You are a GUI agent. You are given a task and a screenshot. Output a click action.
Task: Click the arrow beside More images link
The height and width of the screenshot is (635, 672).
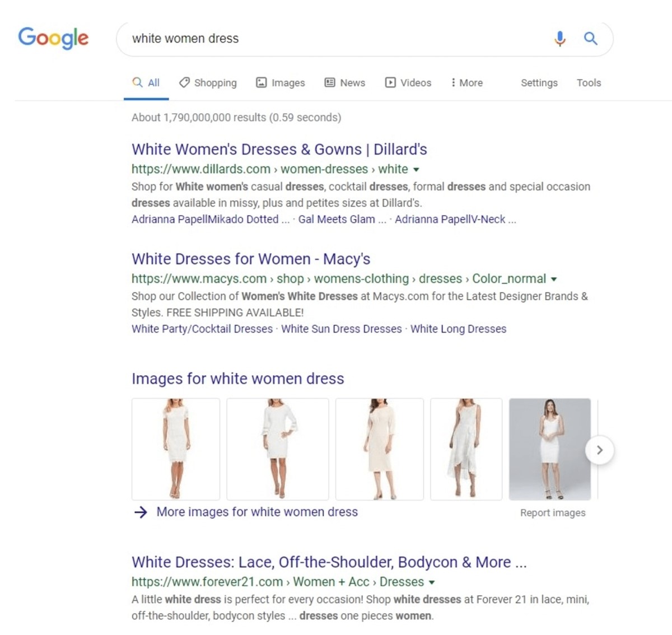coord(141,512)
